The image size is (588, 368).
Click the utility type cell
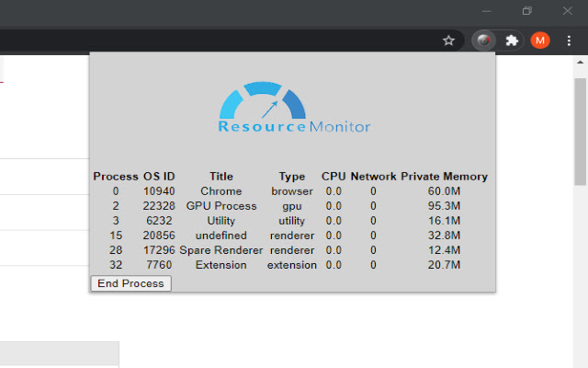[x=292, y=221]
